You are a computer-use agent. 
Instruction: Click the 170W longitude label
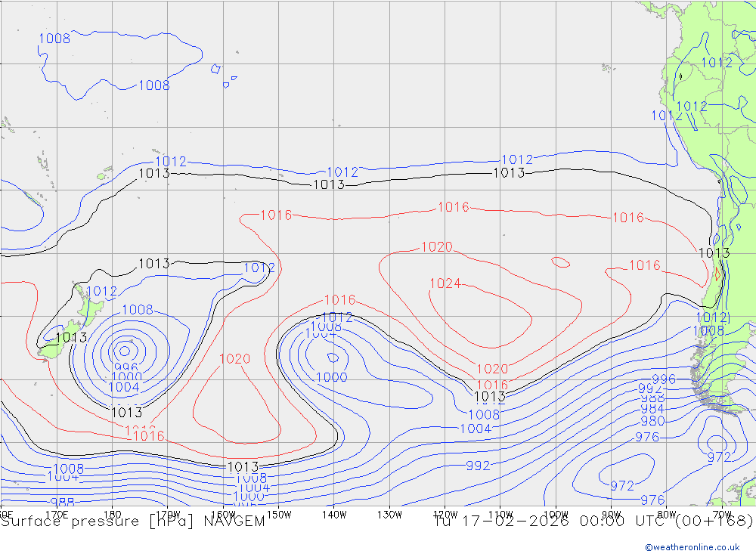[x=169, y=515]
